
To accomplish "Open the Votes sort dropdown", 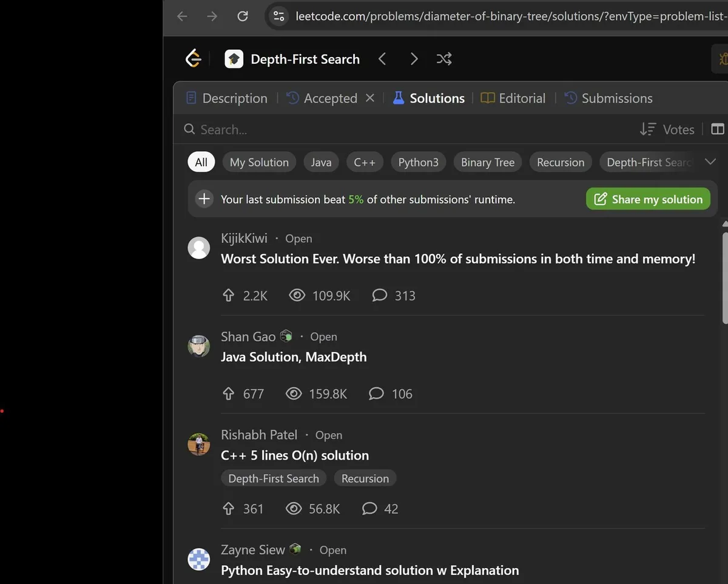I will tap(667, 129).
